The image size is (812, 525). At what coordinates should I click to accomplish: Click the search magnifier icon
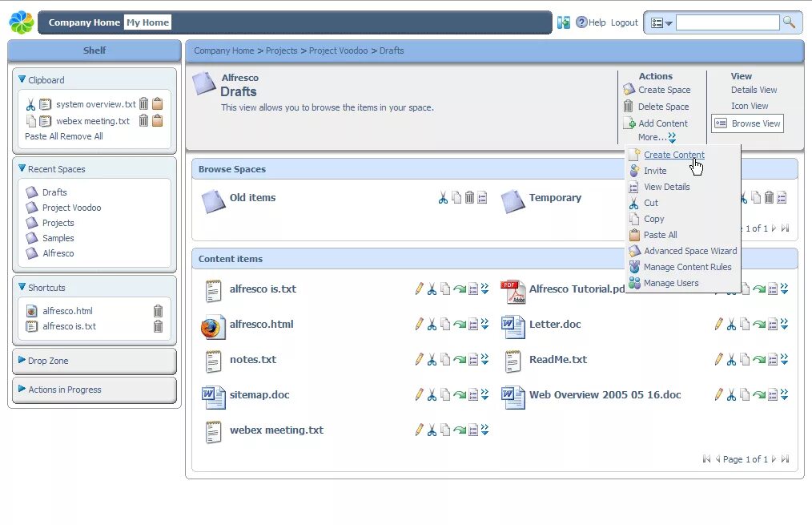pyautogui.click(x=789, y=22)
